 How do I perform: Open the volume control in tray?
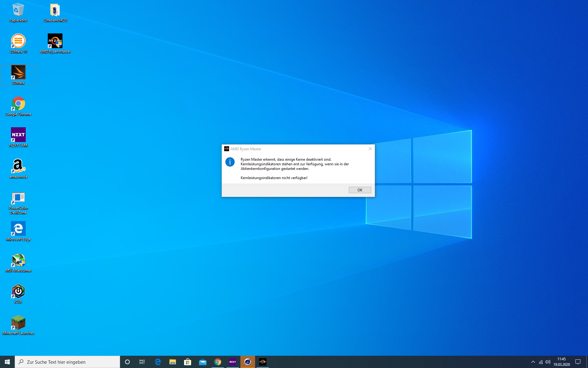click(548, 362)
